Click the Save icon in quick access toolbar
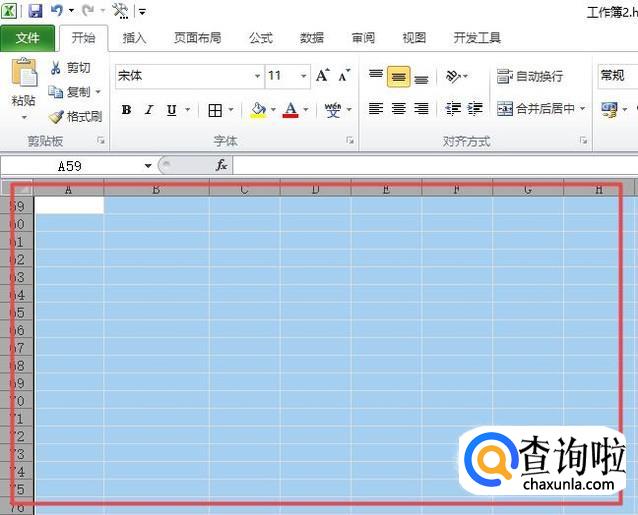This screenshot has width=638, height=515. click(36, 11)
